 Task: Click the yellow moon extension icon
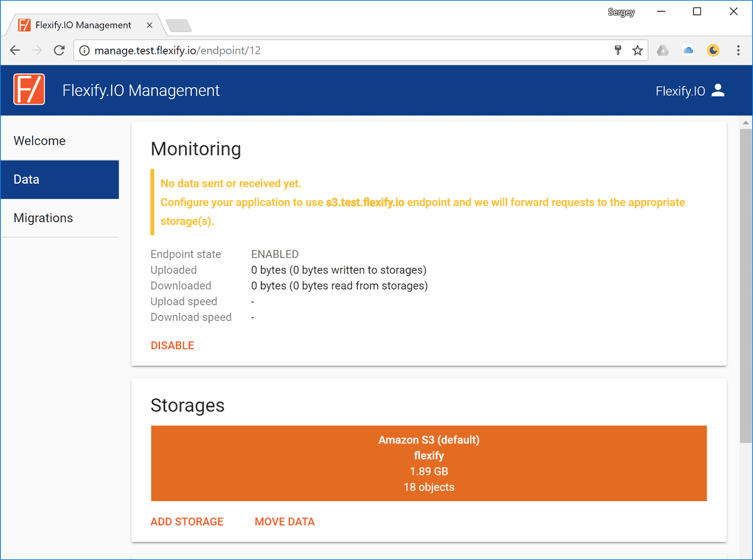coord(713,51)
